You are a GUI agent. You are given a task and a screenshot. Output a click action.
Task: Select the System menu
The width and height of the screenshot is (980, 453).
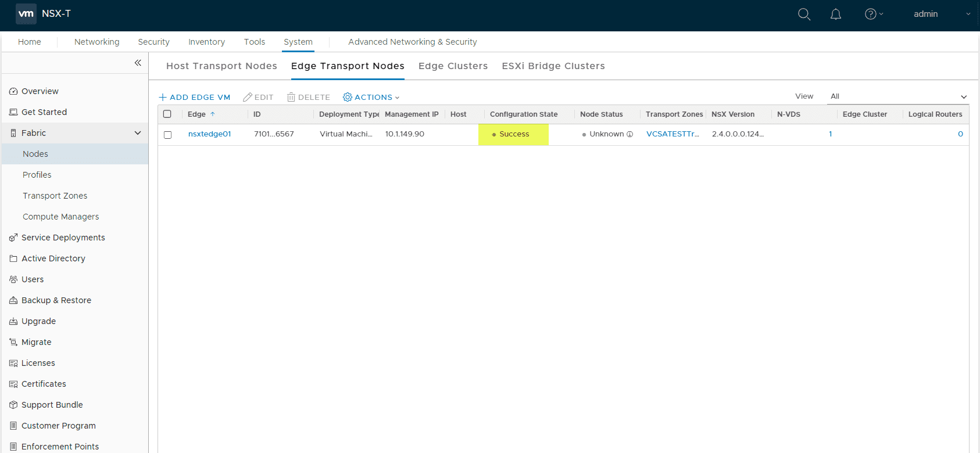pyautogui.click(x=298, y=42)
